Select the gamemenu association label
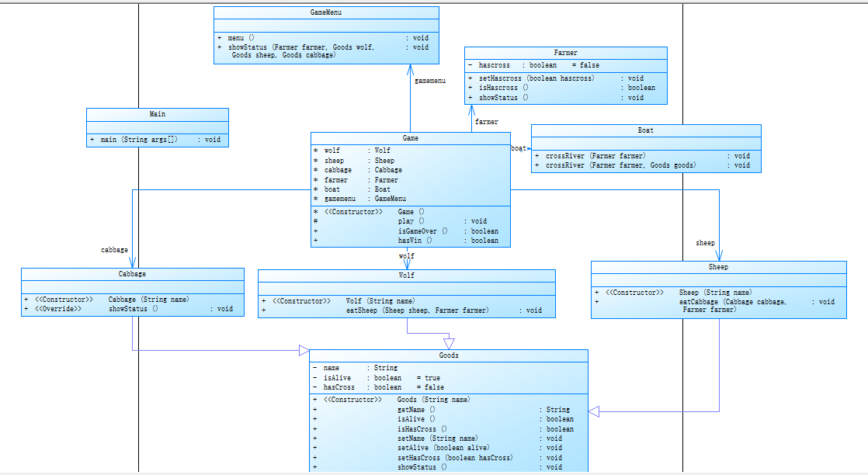The height and width of the screenshot is (475, 868). [x=430, y=81]
